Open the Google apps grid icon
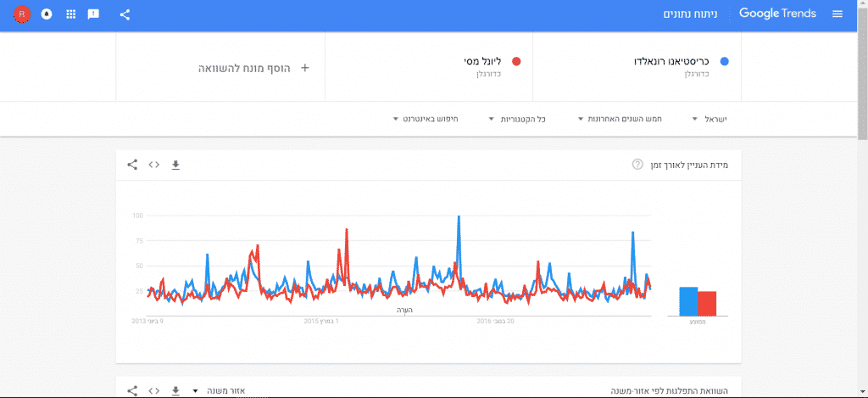Image resolution: width=868 pixels, height=398 pixels. coord(71,14)
